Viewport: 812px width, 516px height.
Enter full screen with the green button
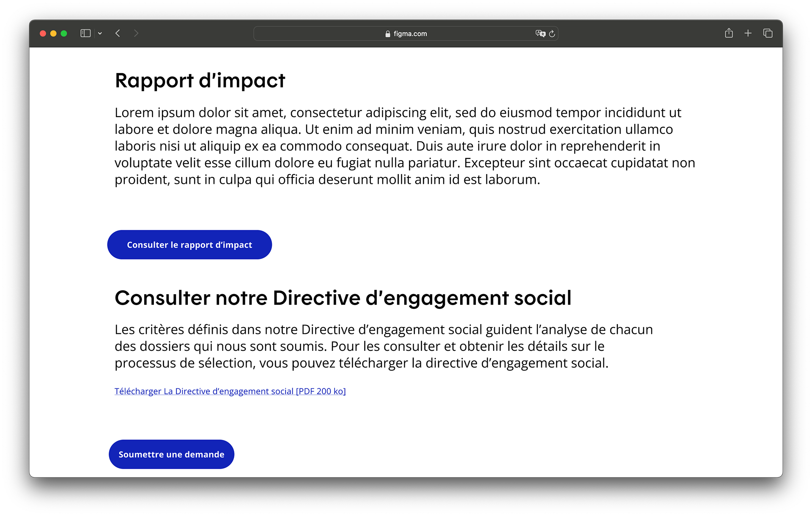pos(64,33)
